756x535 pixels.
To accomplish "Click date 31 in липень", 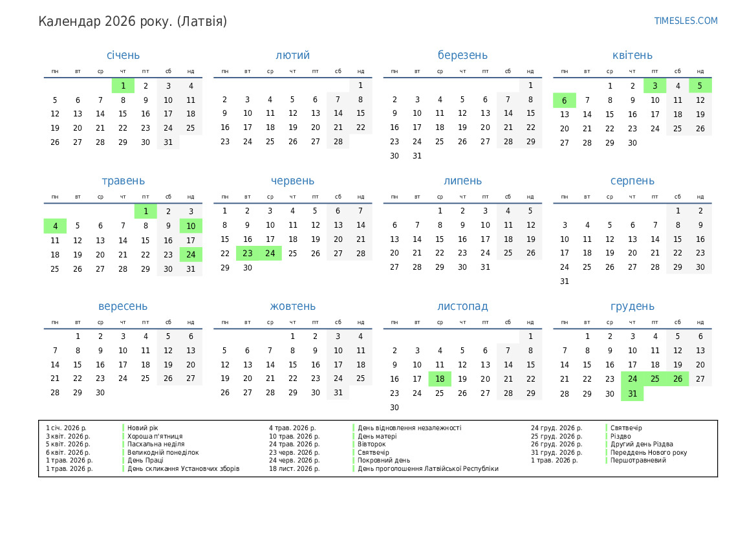I will tap(485, 267).
